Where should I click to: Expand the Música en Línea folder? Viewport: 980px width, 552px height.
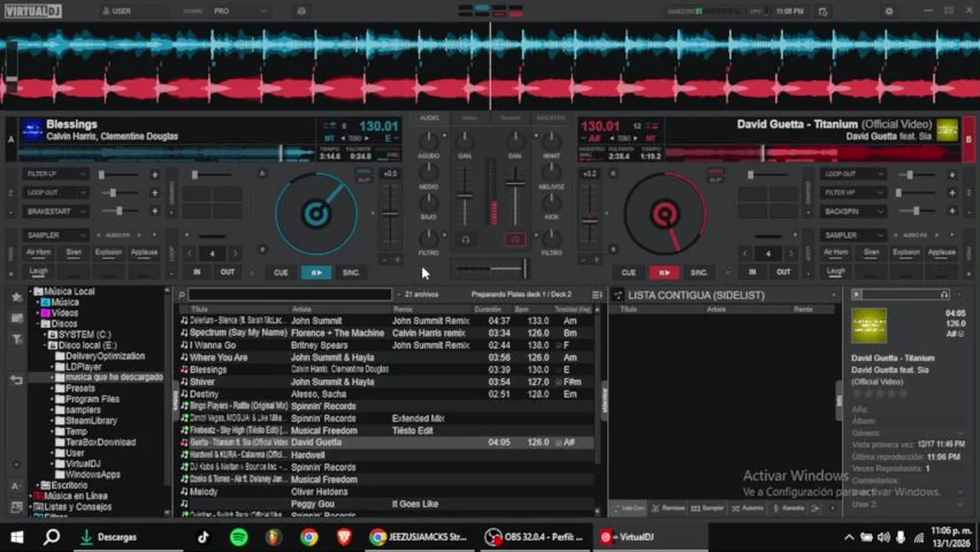point(31,496)
